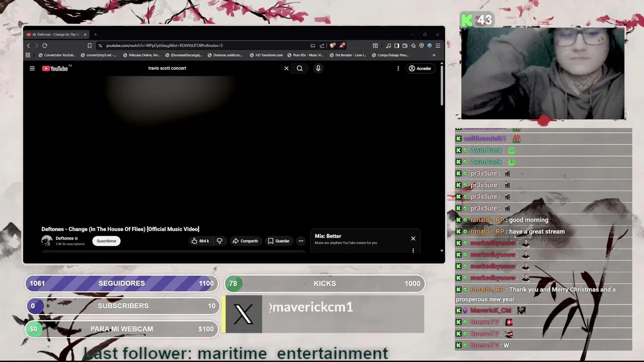Viewport: 644px width, 362px height.
Task: Open the Brave Wallet icon
Action: [x=405, y=45]
